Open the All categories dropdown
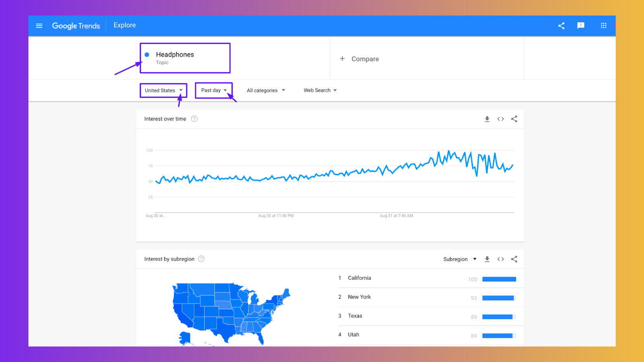644x362 pixels. pos(266,90)
